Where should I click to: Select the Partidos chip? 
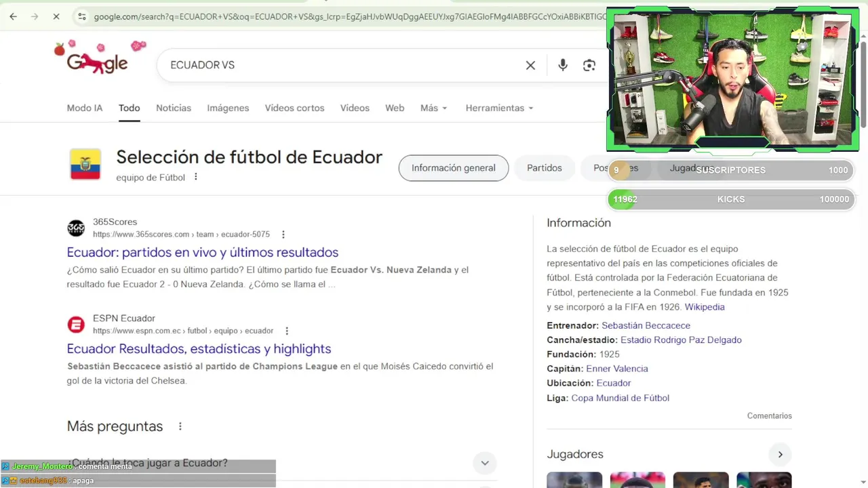pos(545,168)
